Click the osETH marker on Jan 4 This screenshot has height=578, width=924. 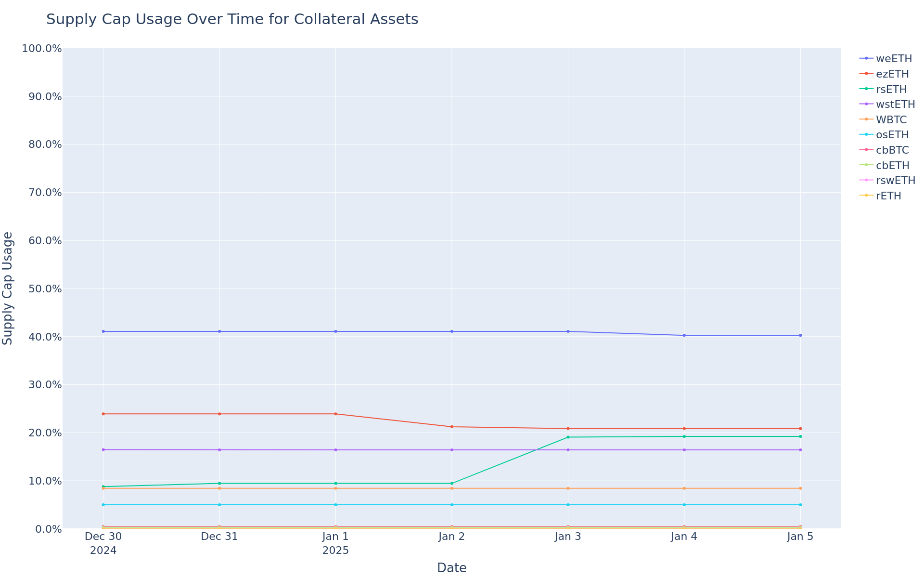click(684, 505)
